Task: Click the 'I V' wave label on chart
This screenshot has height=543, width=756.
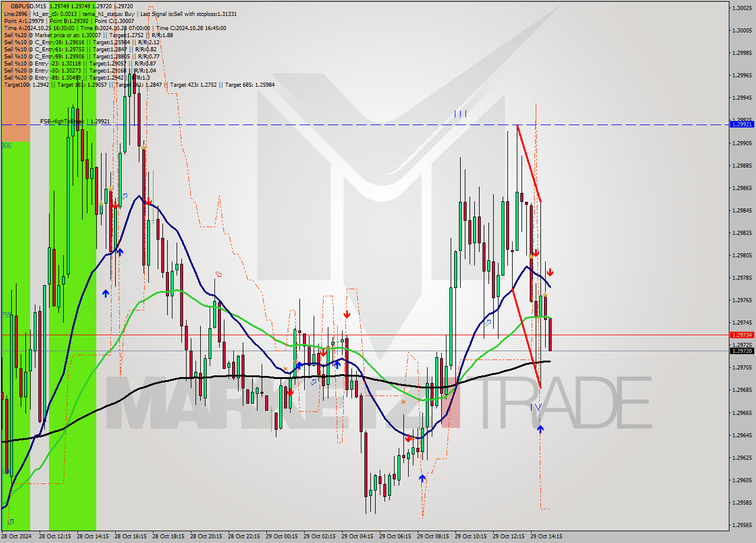Action: coord(536,407)
